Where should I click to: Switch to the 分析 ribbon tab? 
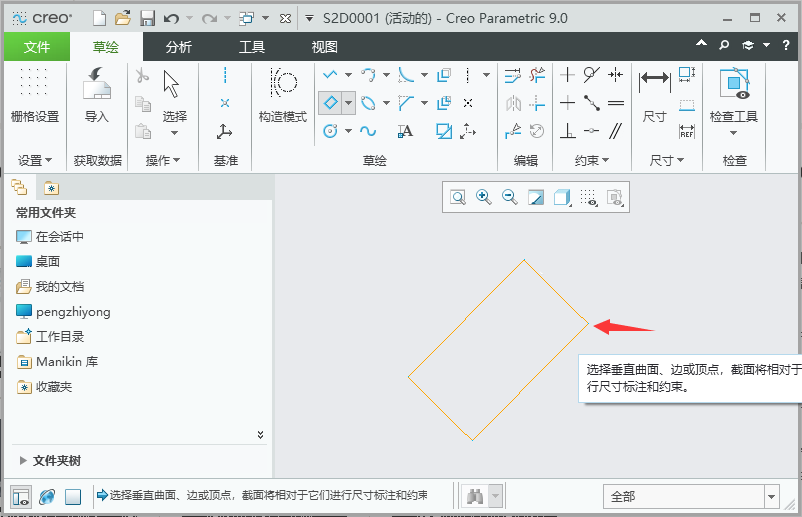click(x=179, y=47)
